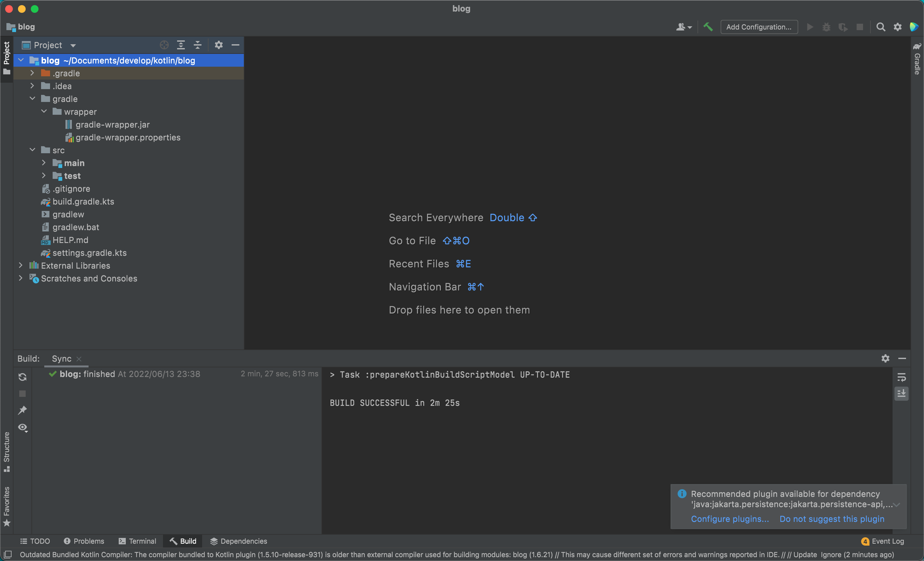This screenshot has width=924, height=561.
Task: Click Select Opened File target icon
Action: 164,45
